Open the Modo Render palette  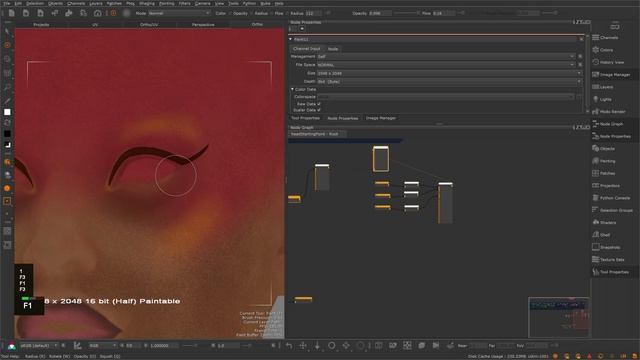pos(609,111)
